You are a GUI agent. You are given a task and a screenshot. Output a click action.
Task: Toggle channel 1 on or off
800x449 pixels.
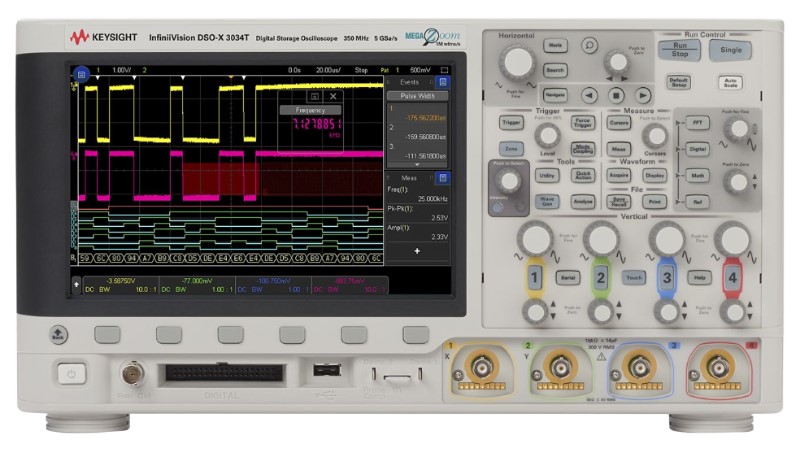pyautogui.click(x=535, y=277)
